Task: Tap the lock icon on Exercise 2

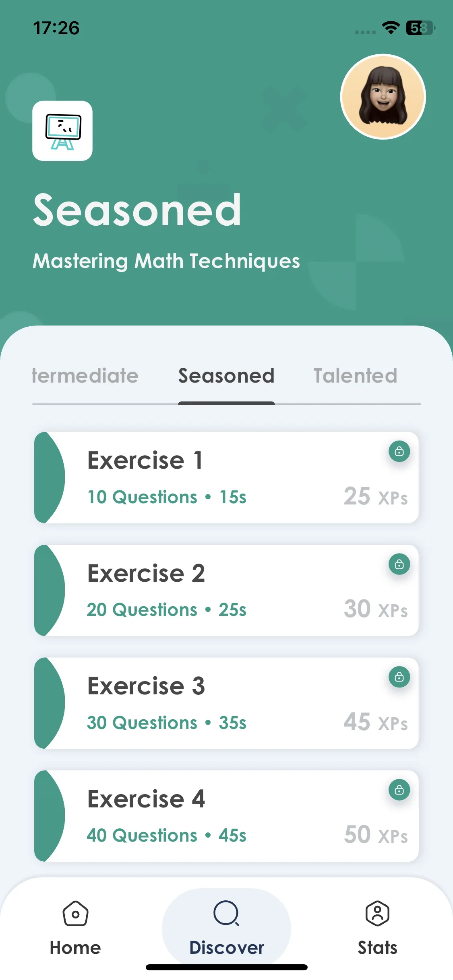Action: click(399, 564)
